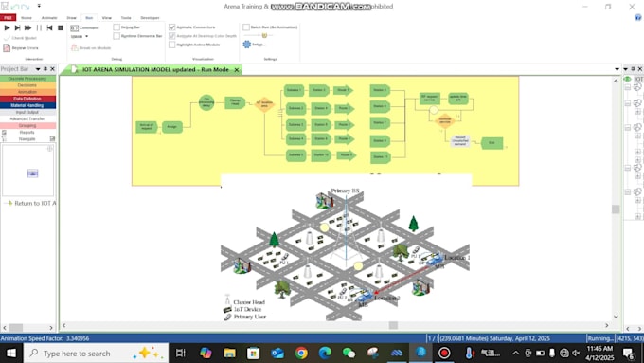
Task: Click the Reports panel icon
Action: (x=4, y=133)
